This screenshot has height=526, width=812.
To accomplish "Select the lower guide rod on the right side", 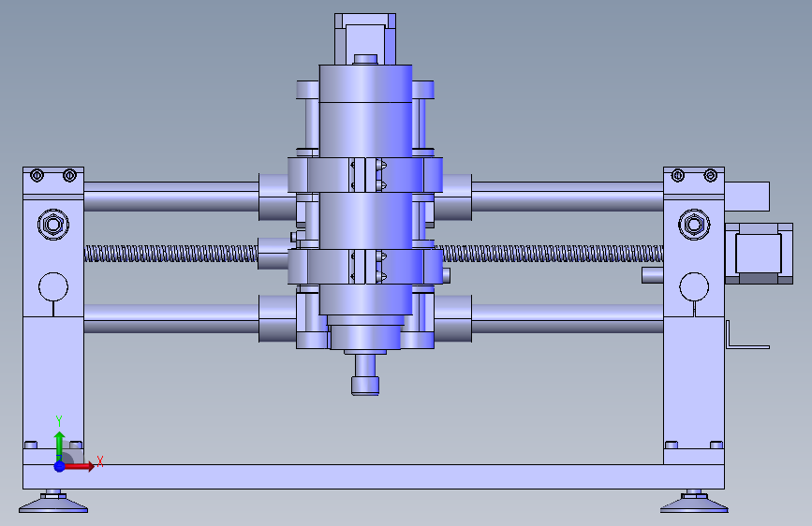I will pos(568,319).
